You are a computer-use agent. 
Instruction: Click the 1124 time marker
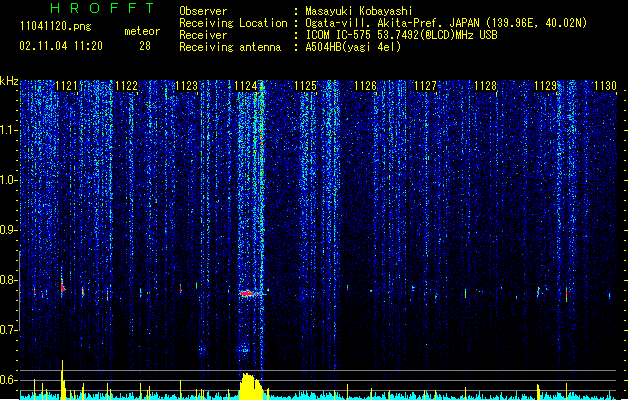tap(246, 86)
